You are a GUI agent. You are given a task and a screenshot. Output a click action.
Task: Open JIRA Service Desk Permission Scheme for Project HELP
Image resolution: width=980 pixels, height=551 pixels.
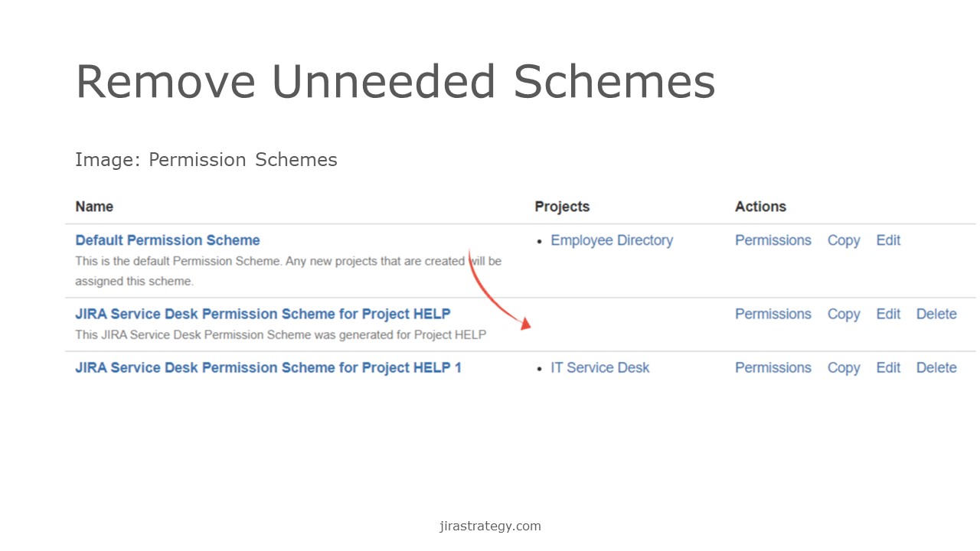point(263,314)
